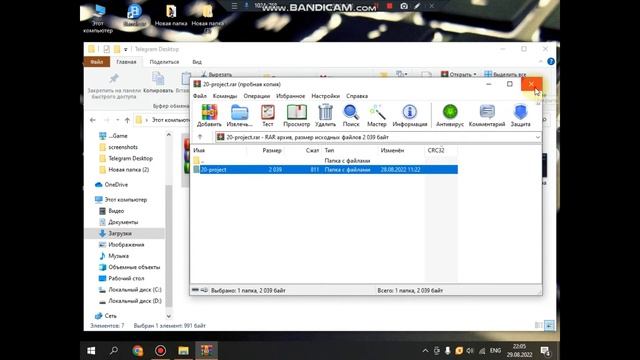The width and height of the screenshot is (640, 360).
Task: Open the Комментарий (Comment) icon
Action: 487,115
